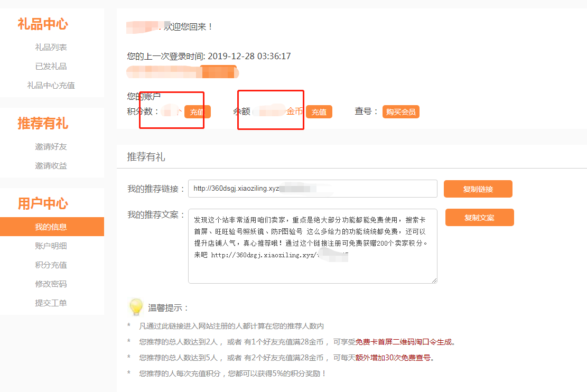This screenshot has width=587, height=392.
Task: Click 提交工单 in the sidebar
Action: click(51, 303)
